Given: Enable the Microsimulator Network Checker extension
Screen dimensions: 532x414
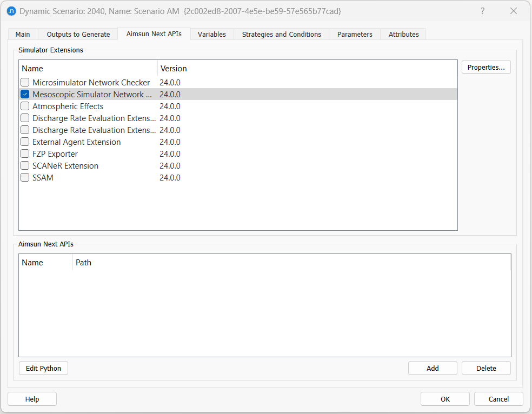Looking at the screenshot, I should pyautogui.click(x=24, y=82).
